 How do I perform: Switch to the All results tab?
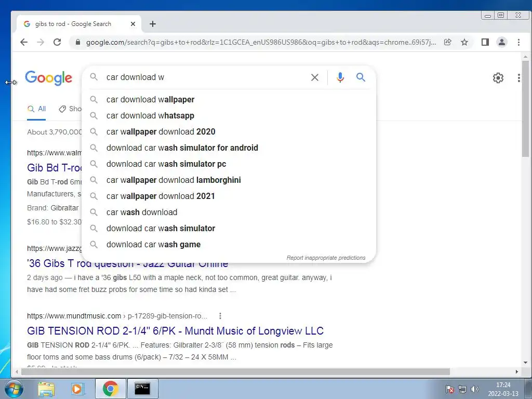click(x=37, y=109)
